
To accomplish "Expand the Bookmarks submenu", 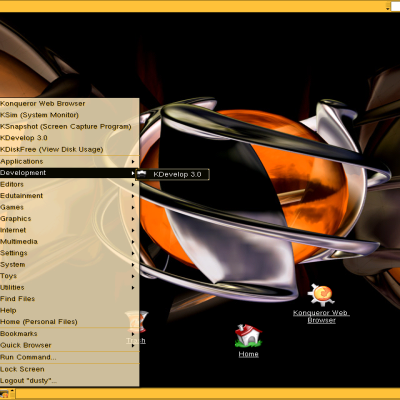I will [69, 334].
